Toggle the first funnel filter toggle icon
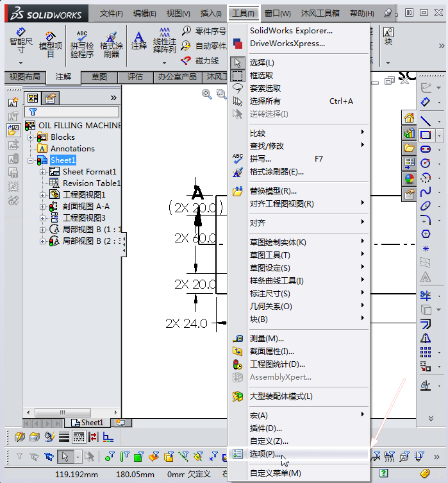The image size is (448, 483). [19, 456]
